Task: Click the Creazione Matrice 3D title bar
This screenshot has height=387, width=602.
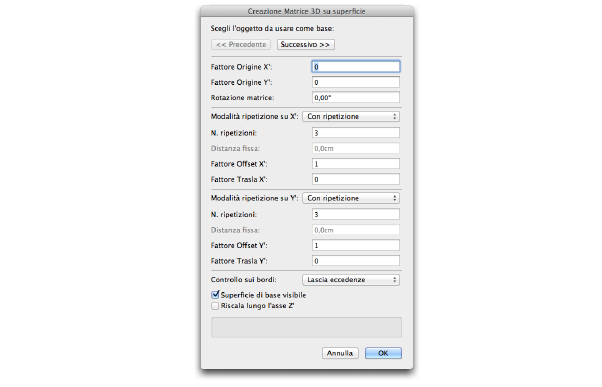Action: click(306, 11)
